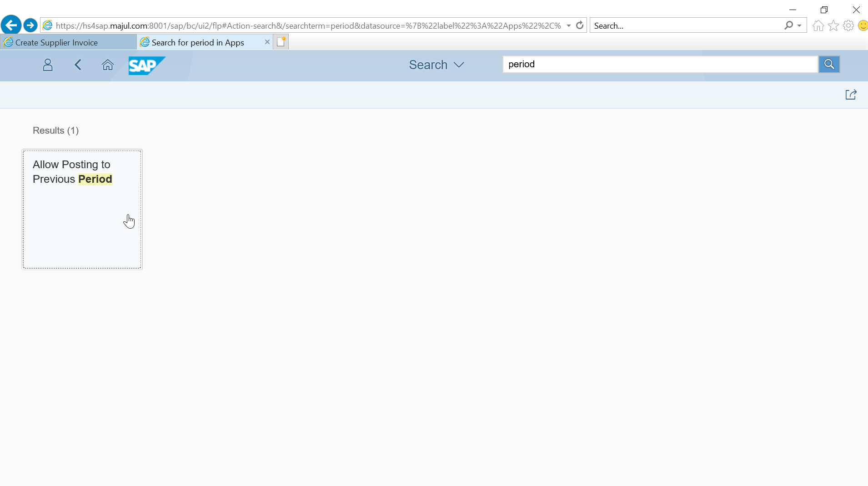The image size is (868, 486).
Task: Click the smiley feedback icon
Action: point(862,25)
